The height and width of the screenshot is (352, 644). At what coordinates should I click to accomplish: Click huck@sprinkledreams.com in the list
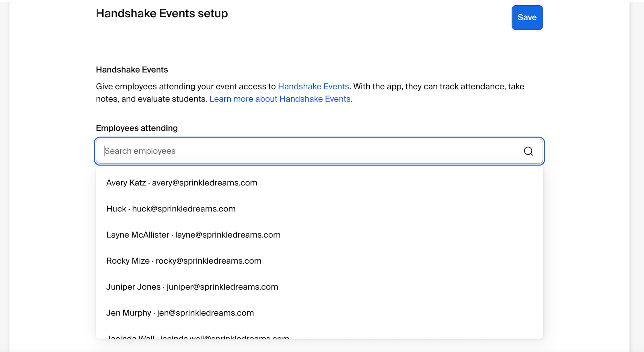(183, 209)
